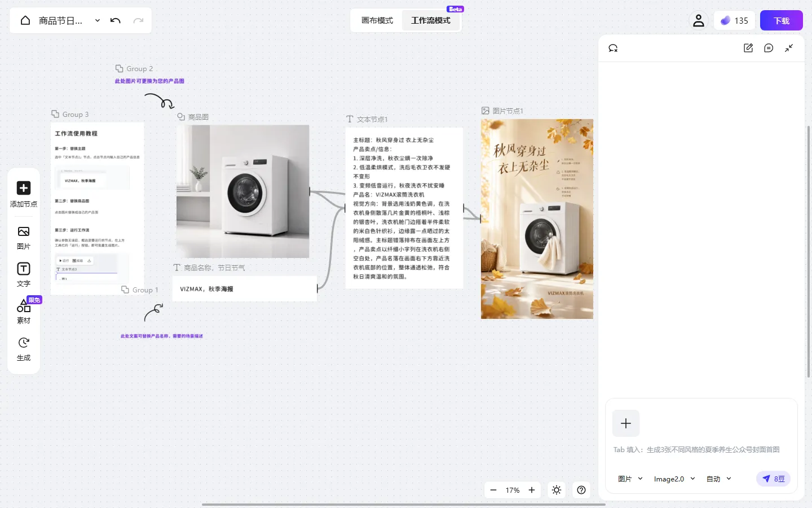This screenshot has width=812, height=508.
Task: Click the plus attachment box in prompt area
Action: (626, 423)
